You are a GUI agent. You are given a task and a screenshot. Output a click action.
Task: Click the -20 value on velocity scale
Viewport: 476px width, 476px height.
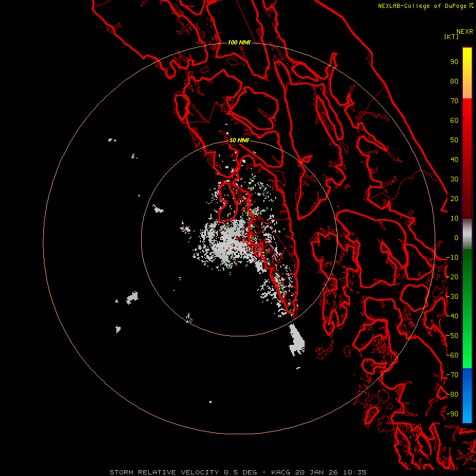[452, 277]
